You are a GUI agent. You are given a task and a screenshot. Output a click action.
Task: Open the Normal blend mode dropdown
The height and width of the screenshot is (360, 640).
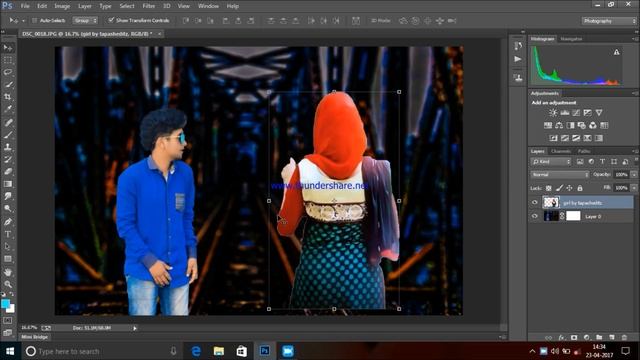(560, 175)
